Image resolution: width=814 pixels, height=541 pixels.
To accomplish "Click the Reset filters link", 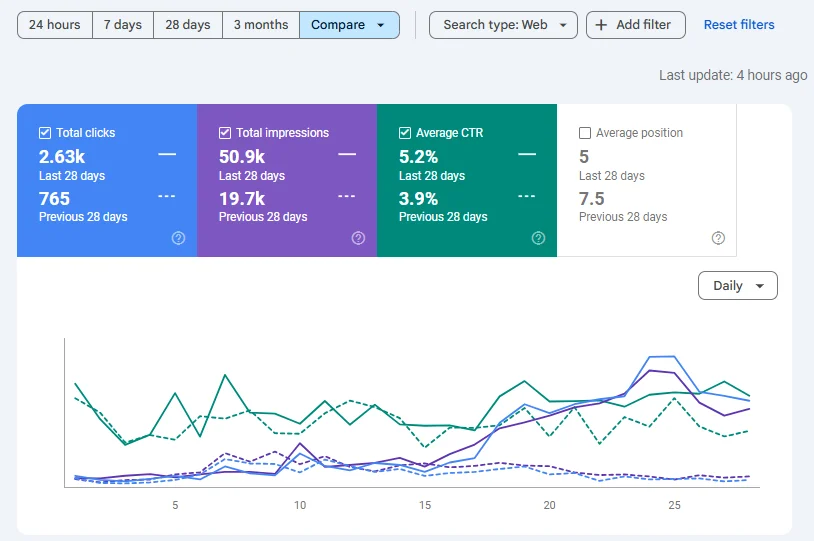I will click(739, 25).
